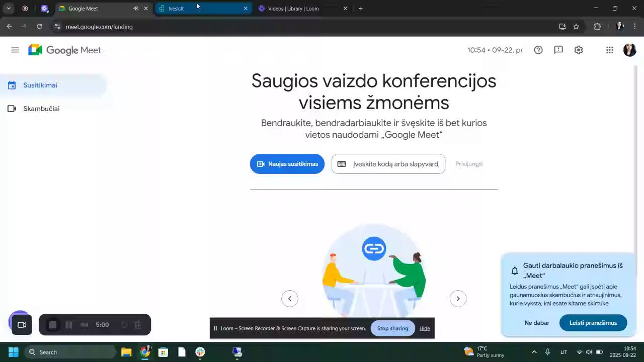Click Leisti pranešimus button
The height and width of the screenshot is (362, 644).
tap(593, 323)
